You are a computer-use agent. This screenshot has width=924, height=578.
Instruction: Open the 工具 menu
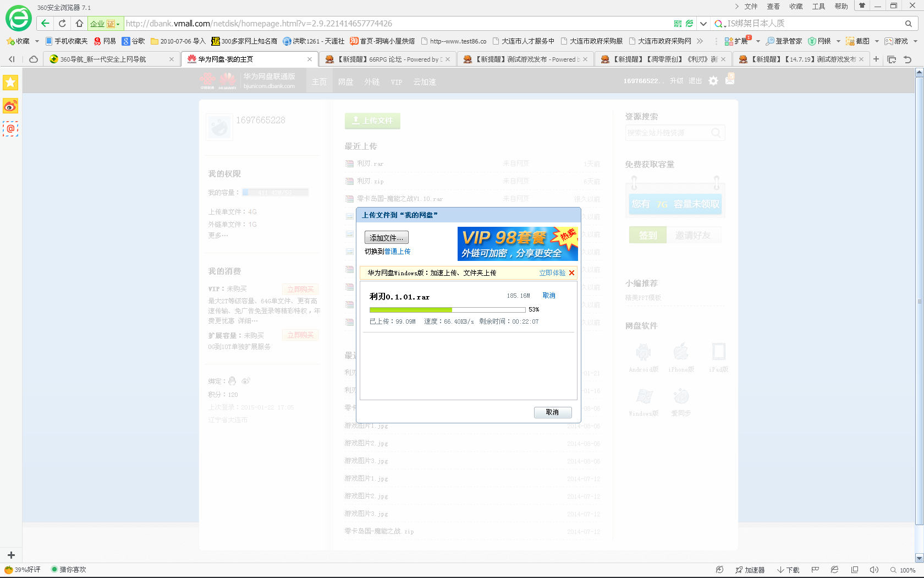(x=818, y=7)
